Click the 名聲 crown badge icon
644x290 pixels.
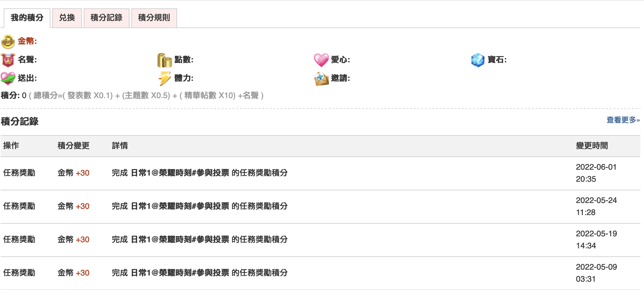pos(8,60)
